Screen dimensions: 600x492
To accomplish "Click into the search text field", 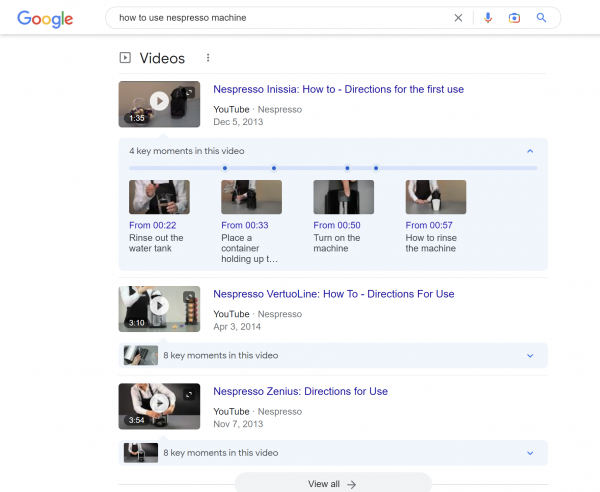I will coord(283,18).
